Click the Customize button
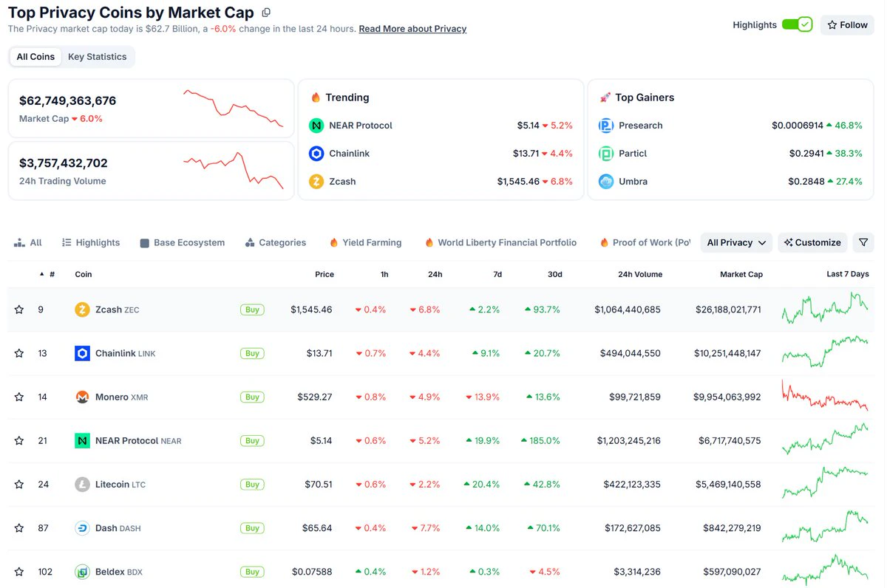 (812, 242)
